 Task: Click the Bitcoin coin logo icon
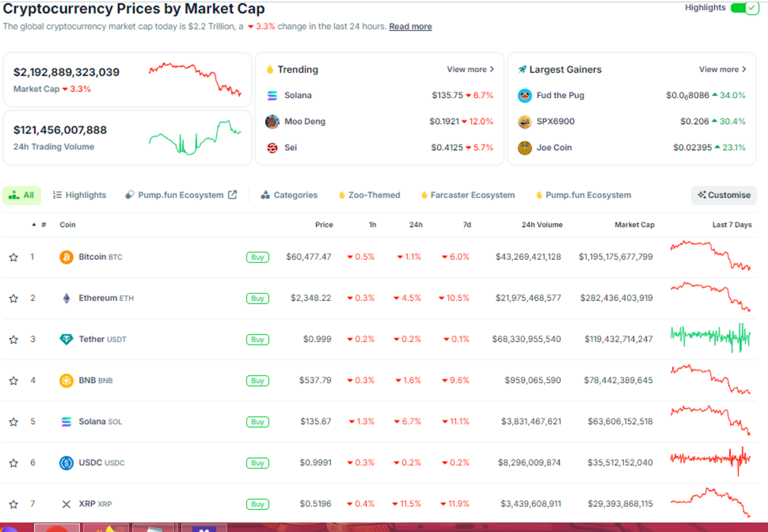click(66, 257)
